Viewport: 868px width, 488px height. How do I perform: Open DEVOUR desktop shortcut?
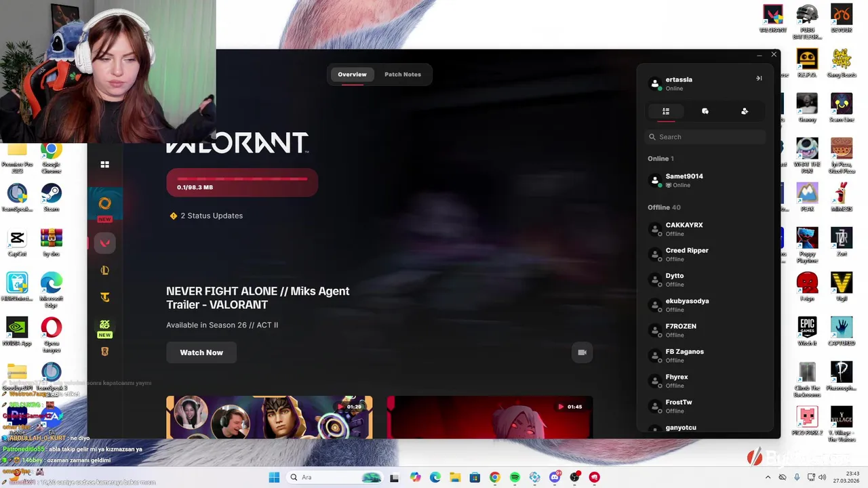[x=842, y=19]
